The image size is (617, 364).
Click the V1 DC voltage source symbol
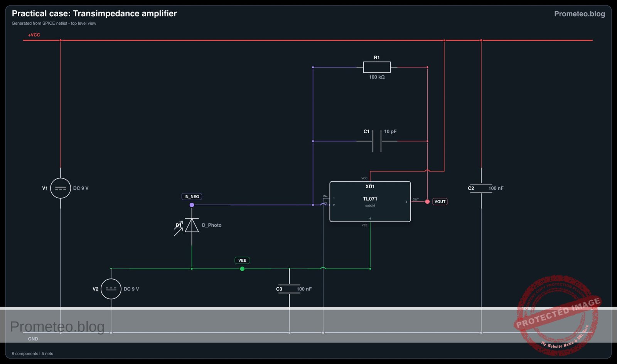(61, 188)
